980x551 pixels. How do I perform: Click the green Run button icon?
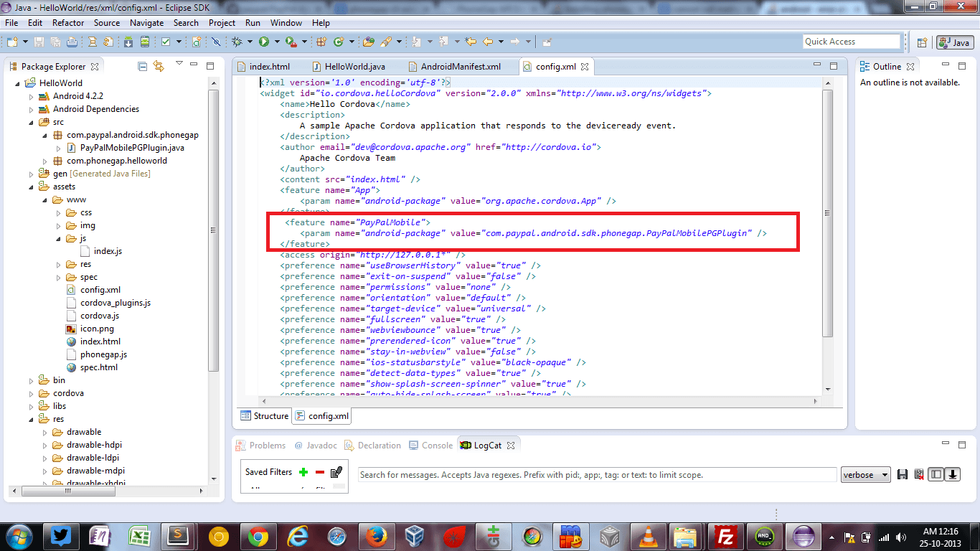pyautogui.click(x=264, y=42)
